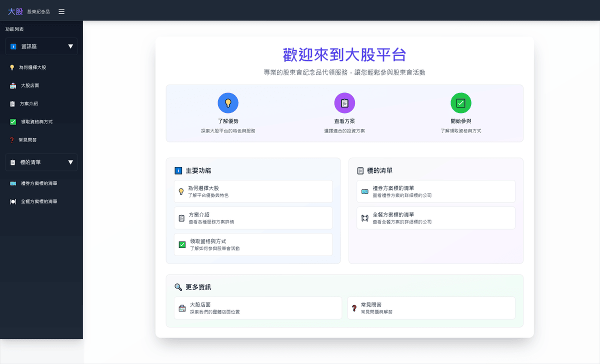Select the document icon for 方案介紹
This screenshot has width=600, height=364.
[x=12, y=103]
